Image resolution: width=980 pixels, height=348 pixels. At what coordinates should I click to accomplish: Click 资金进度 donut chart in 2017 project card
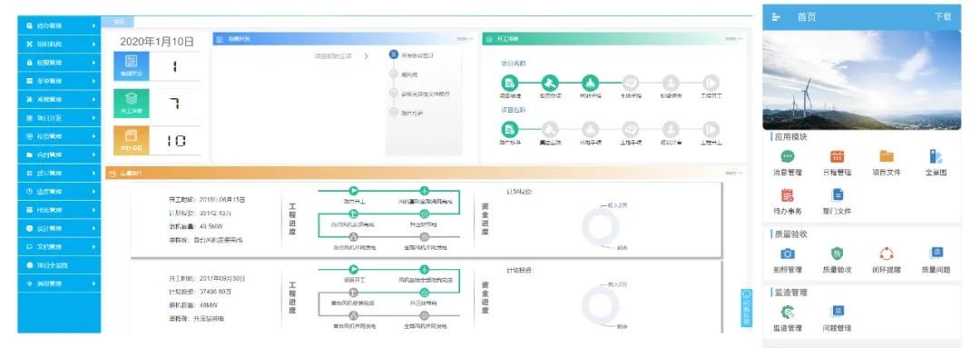[x=600, y=307]
